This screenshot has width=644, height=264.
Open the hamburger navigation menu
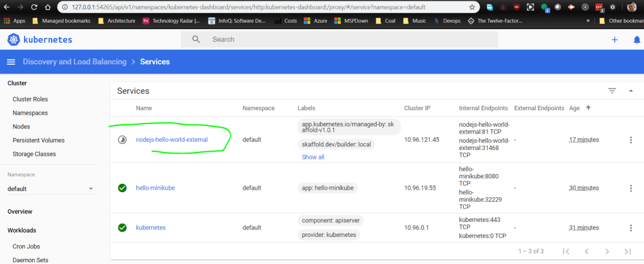(11, 62)
